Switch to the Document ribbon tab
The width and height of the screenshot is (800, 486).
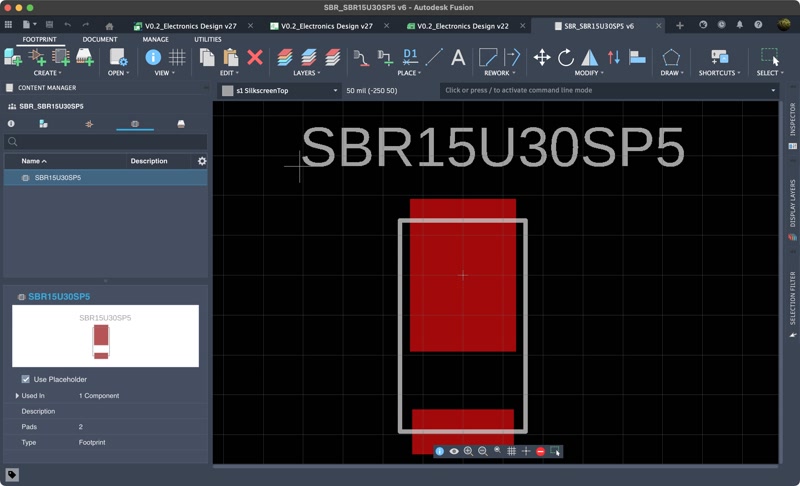click(100, 40)
